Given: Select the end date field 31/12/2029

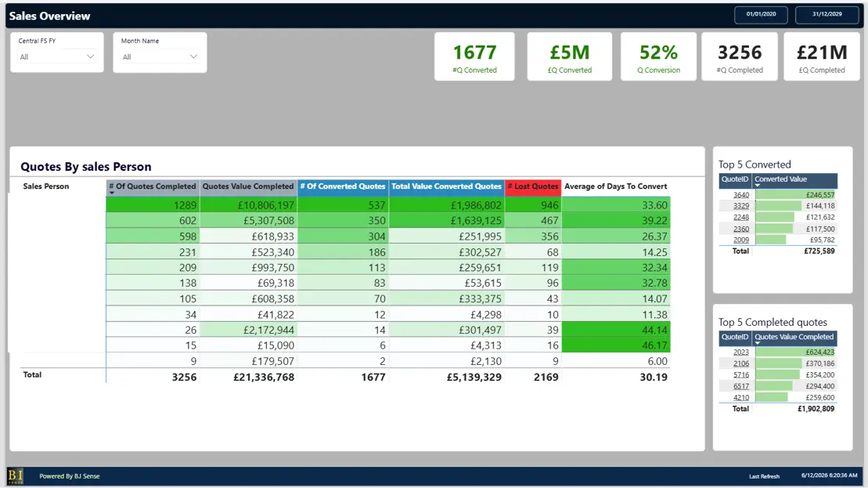Looking at the screenshot, I should (x=827, y=14).
